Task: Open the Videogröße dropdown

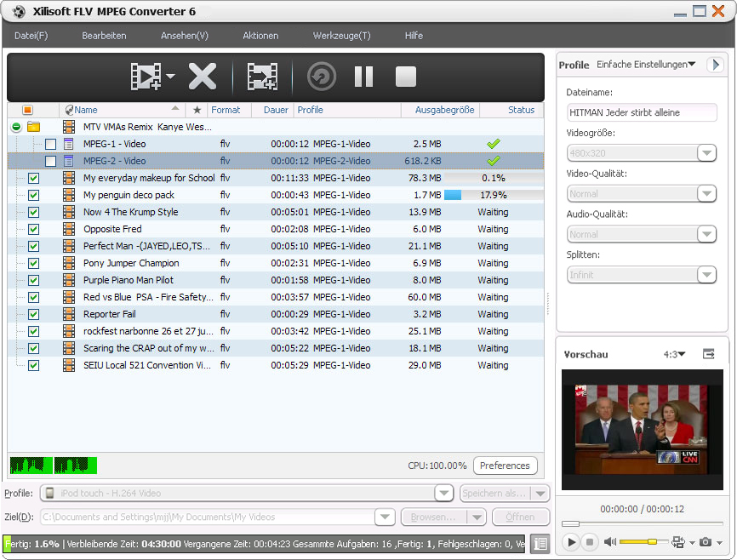Action: pyautogui.click(x=707, y=153)
